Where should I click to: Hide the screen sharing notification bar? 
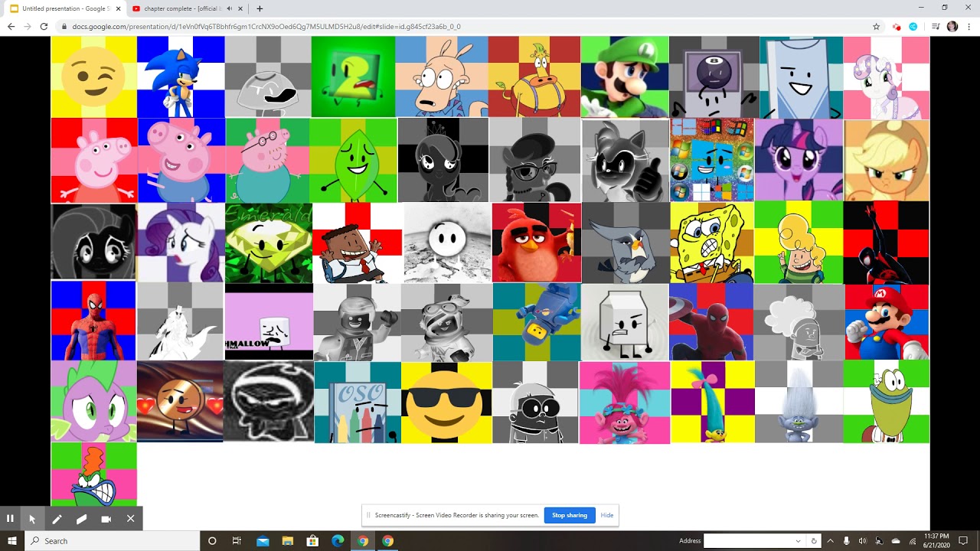[x=607, y=515]
